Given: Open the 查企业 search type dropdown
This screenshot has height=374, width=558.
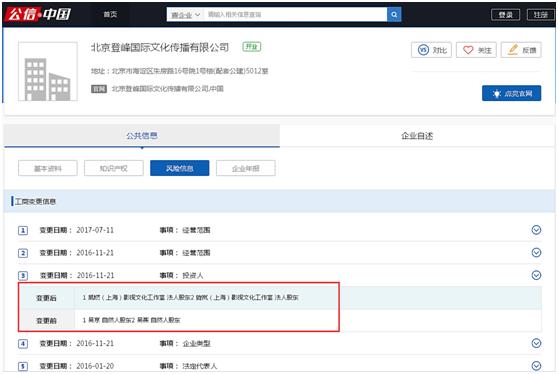Looking at the screenshot, I should (x=185, y=15).
